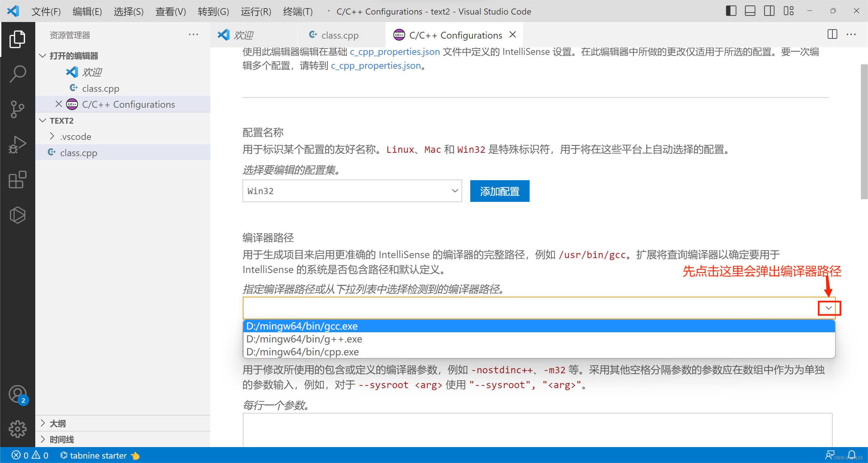Choose D:/mingw64/bin/gcc.exe from list
The image size is (868, 463).
pos(539,326)
